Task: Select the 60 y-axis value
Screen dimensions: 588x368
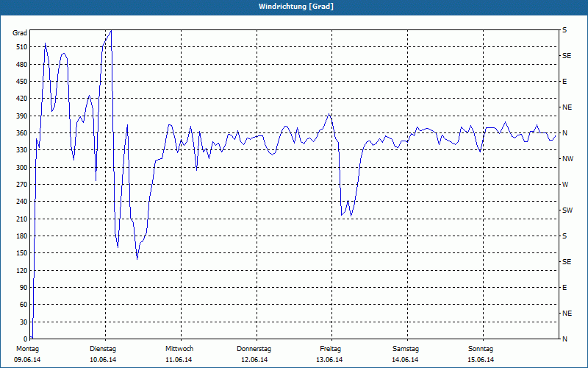Action: (24, 305)
